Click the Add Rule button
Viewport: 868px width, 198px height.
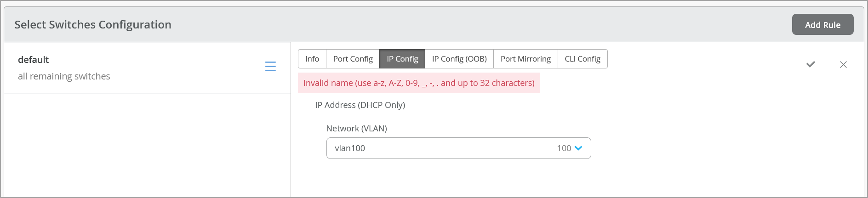[x=822, y=25]
